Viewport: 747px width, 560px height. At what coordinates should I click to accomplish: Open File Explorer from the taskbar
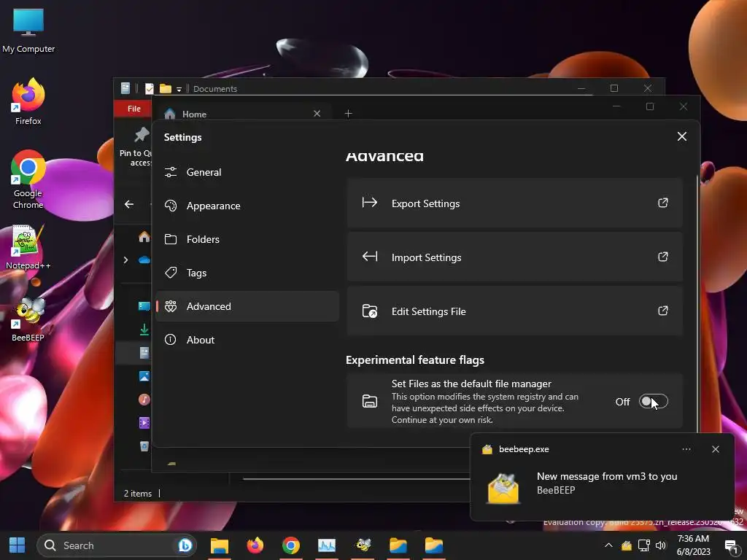coord(220,545)
